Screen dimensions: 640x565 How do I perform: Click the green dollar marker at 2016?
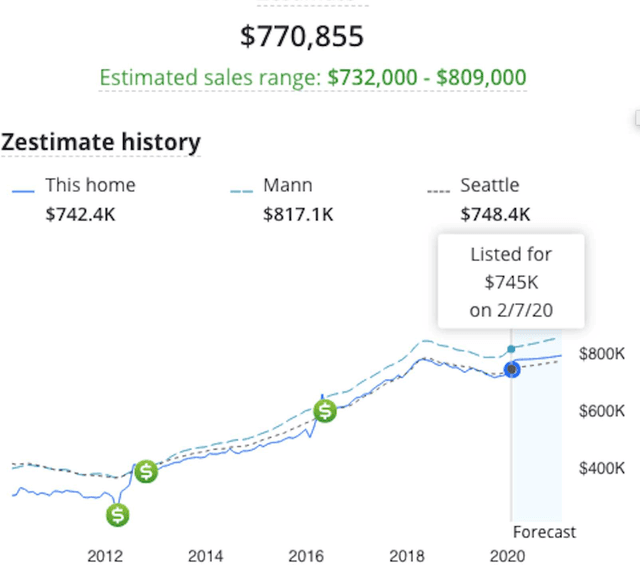pos(325,410)
